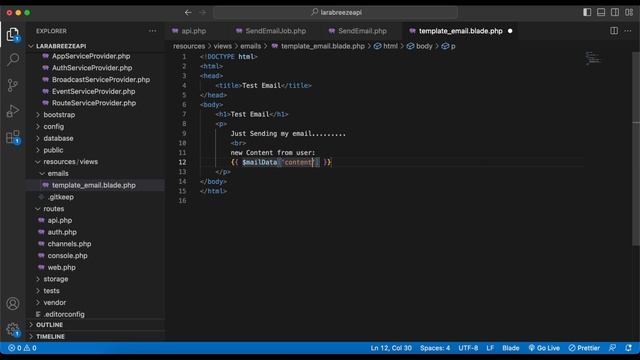The image size is (640, 360).
Task: Change indentation Spaces: 4
Action: pyautogui.click(x=435, y=348)
